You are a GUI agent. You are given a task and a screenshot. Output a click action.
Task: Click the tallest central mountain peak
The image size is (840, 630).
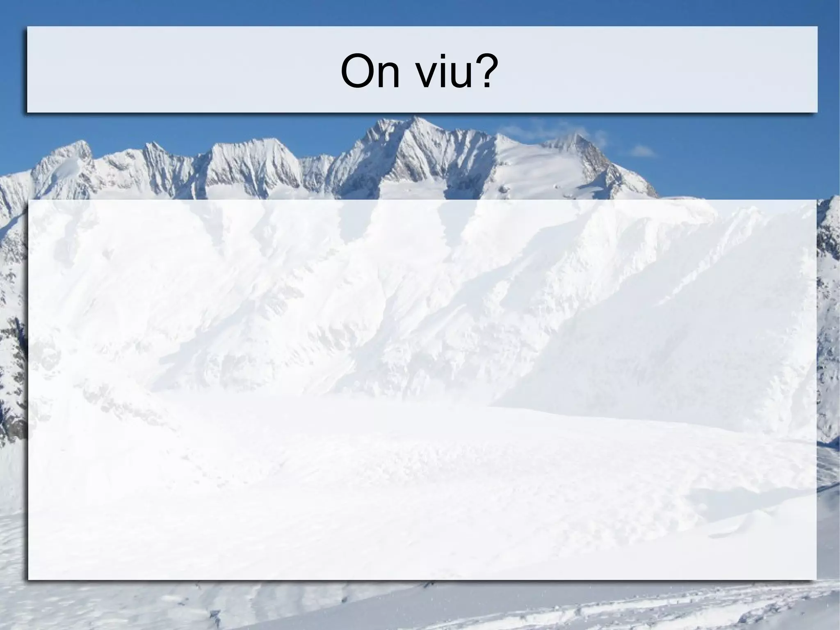(x=416, y=123)
